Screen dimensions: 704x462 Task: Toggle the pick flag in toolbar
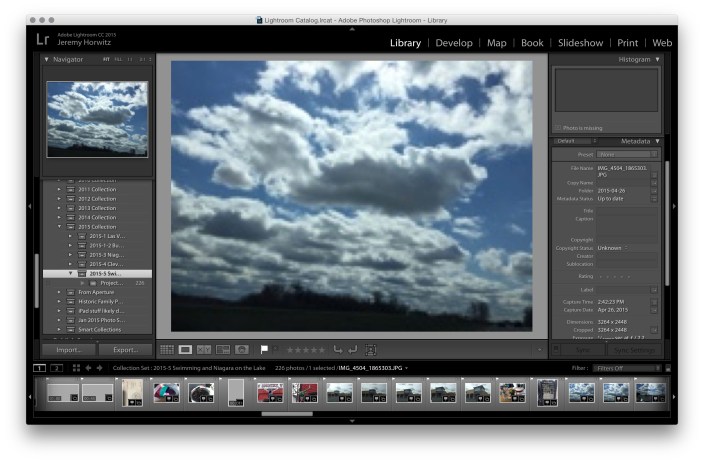pos(264,350)
